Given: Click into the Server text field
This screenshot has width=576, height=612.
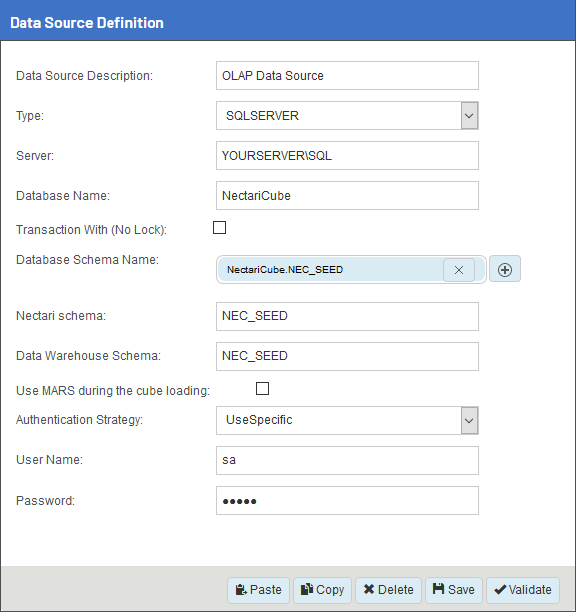Looking at the screenshot, I should coord(347,155).
